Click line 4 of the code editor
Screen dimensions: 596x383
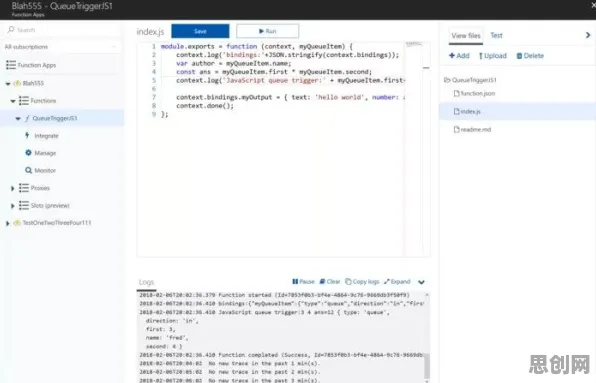pos(274,72)
